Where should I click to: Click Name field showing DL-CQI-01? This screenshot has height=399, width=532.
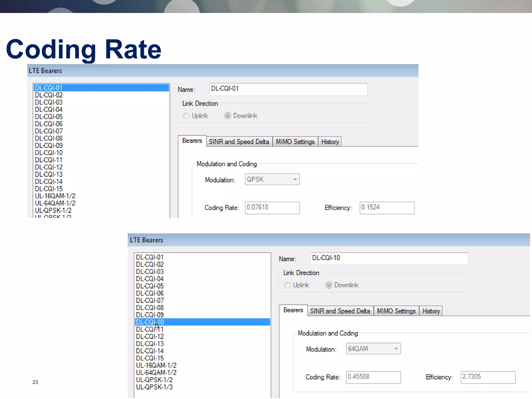pyautogui.click(x=288, y=89)
